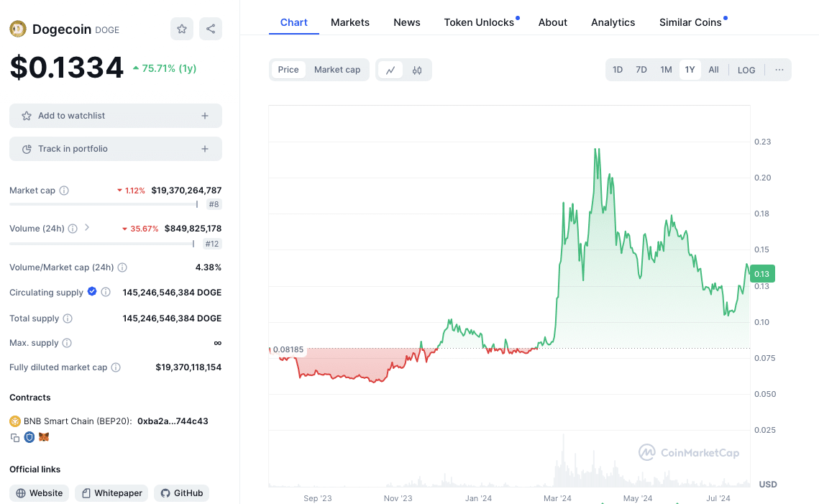The height and width of the screenshot is (504, 819).
Task: Set chart range to 1D
Action: 618,70
